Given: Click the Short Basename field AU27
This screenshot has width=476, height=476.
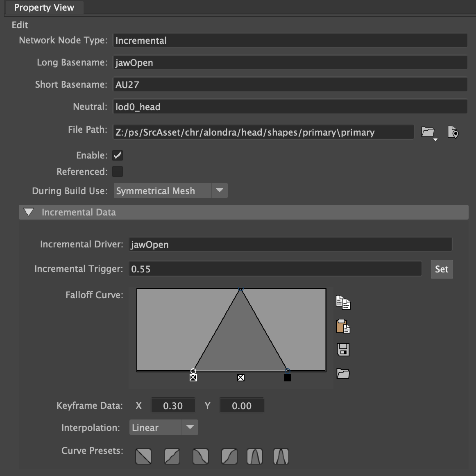Looking at the screenshot, I should click(290, 84).
